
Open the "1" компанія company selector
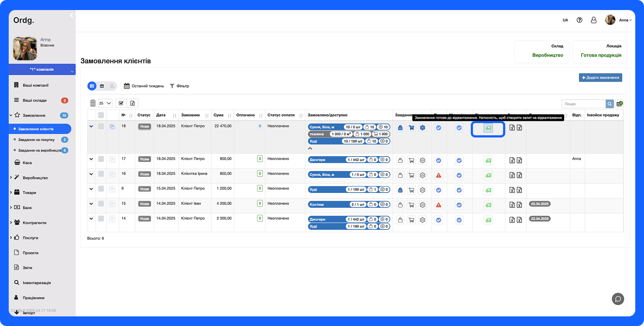click(x=42, y=69)
